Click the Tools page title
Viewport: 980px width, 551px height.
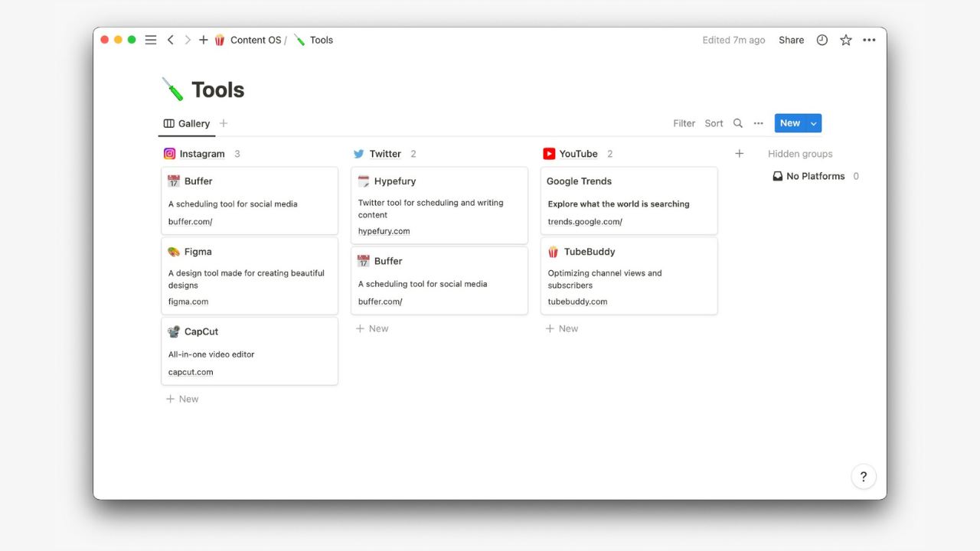pos(218,90)
